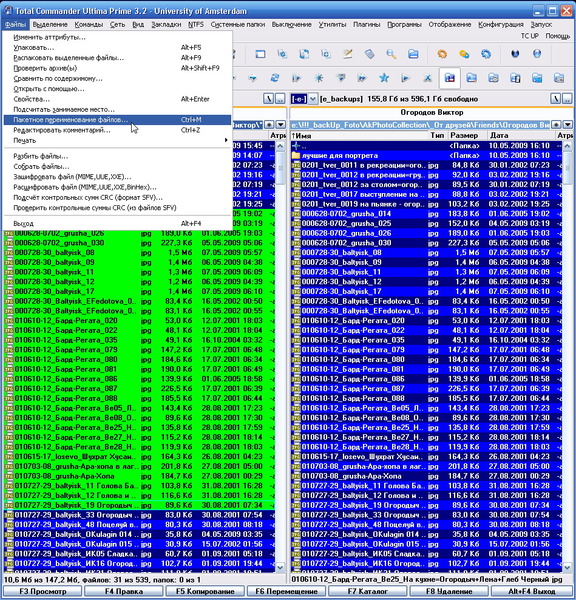Viewport: 576px width, 600px height.
Task: Expand the Печать submenu entry
Action: coord(117,140)
